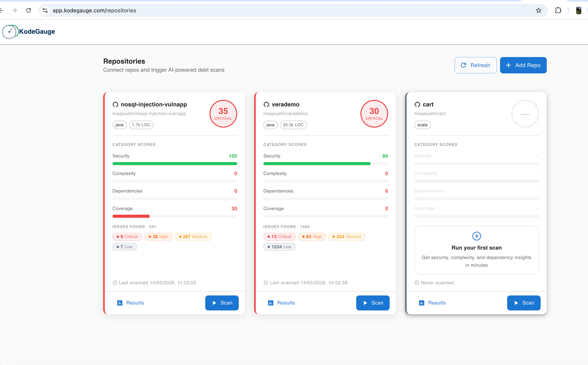Image resolution: width=588 pixels, height=365 pixels.
Task: Click the GitHub icon beside nosql-injection-vulnapp
Action: [x=116, y=104]
